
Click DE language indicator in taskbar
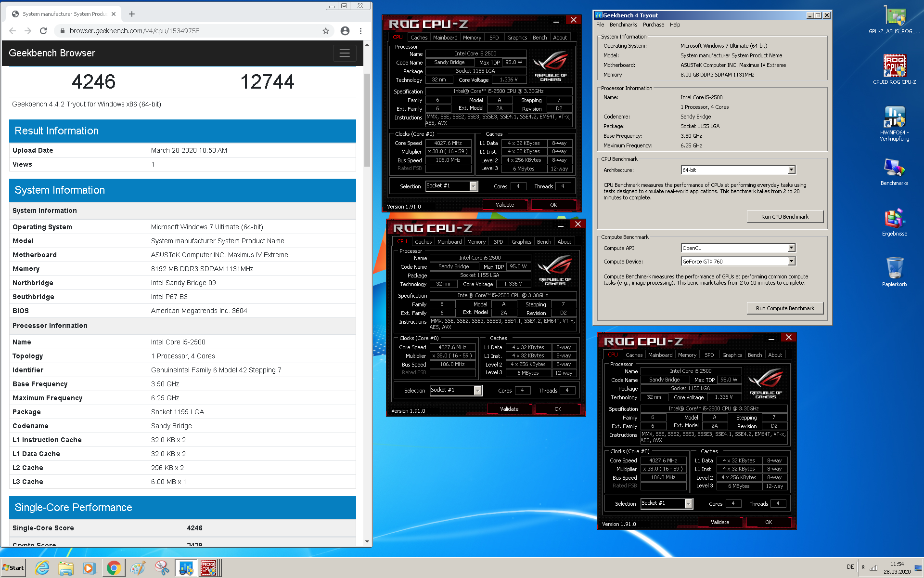coord(850,567)
